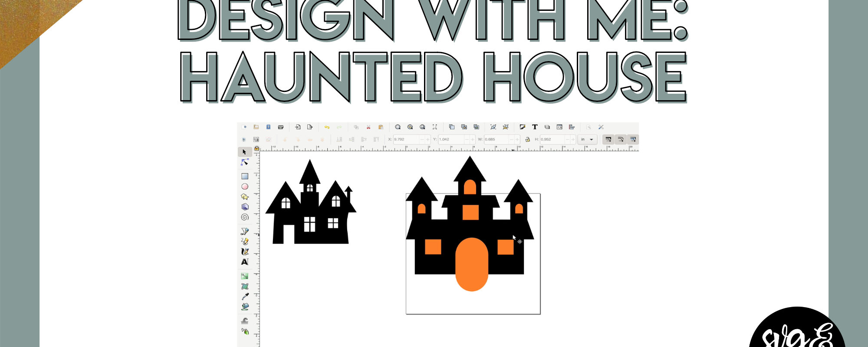Toggle scale rounded corners option
The image size is (868, 347).
pos(621,139)
